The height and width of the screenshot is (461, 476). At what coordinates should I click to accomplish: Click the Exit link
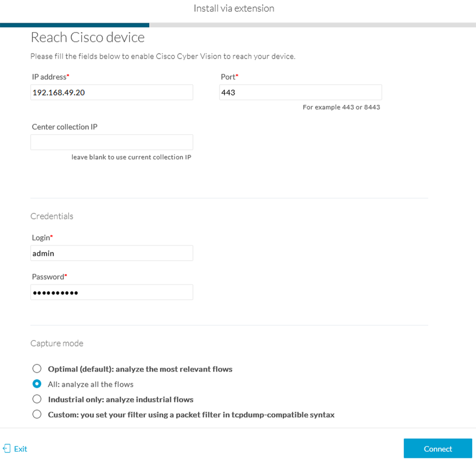click(20, 449)
